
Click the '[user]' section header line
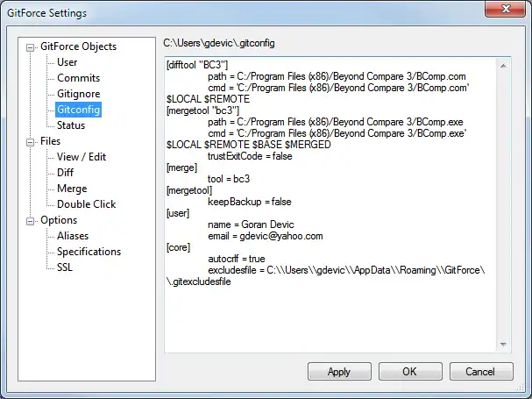(x=178, y=213)
